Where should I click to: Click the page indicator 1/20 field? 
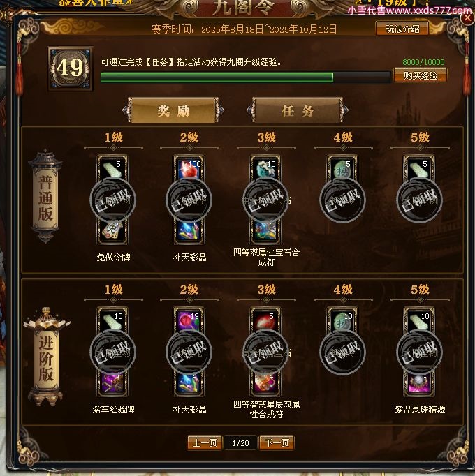241,443
